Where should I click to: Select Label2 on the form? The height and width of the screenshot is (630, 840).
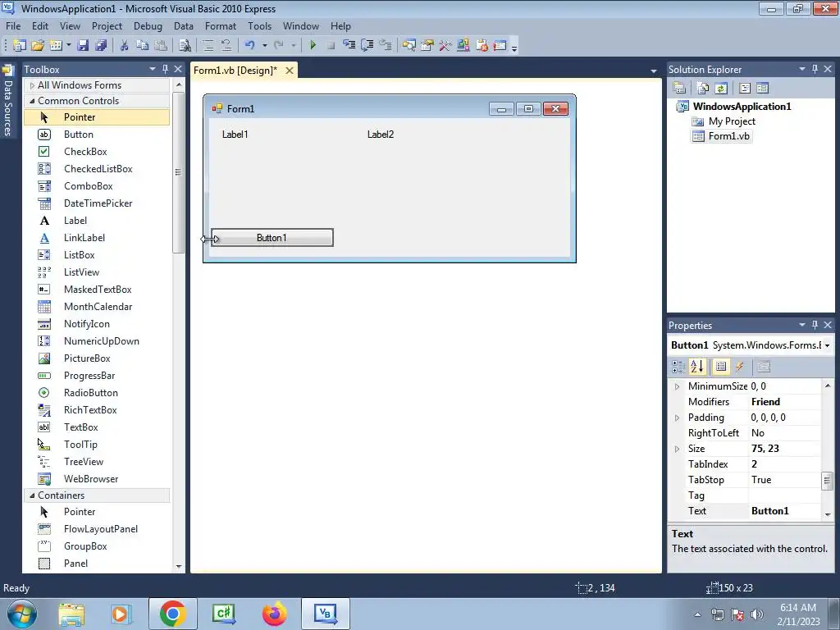coord(381,135)
